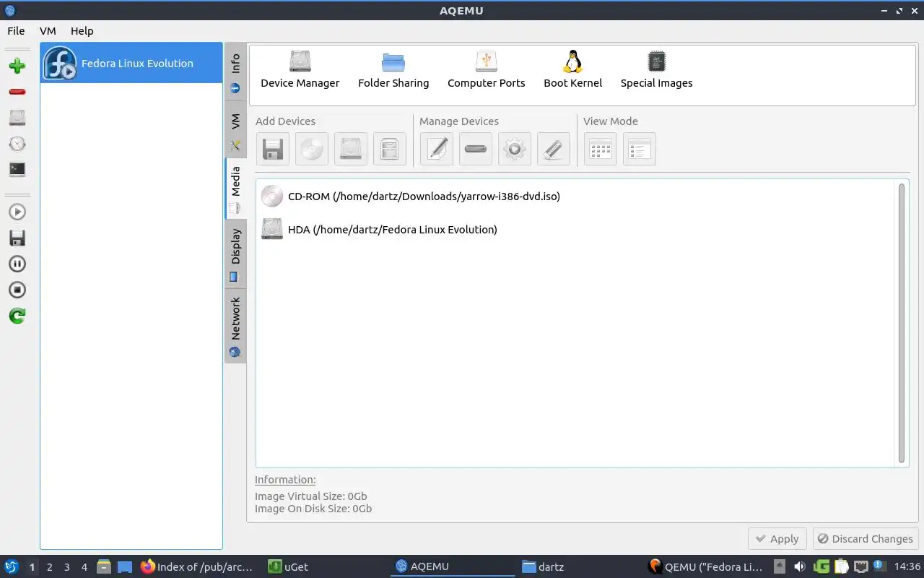Open QEMU-IMG gear-and-play tool
The image size is (924, 578).
tap(515, 149)
